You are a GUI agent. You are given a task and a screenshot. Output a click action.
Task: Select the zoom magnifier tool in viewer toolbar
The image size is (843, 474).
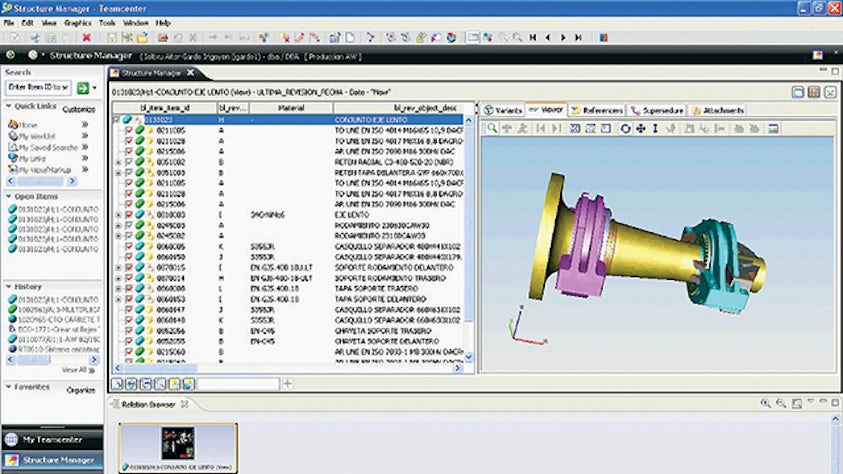tap(492, 128)
